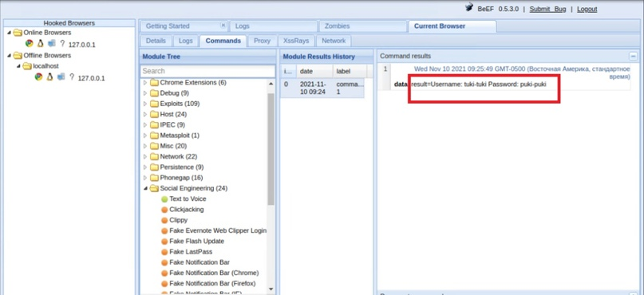Image resolution: width=644 pixels, height=295 pixels.
Task: Open the sub-tab Logs next to Details
Action: [x=186, y=41]
